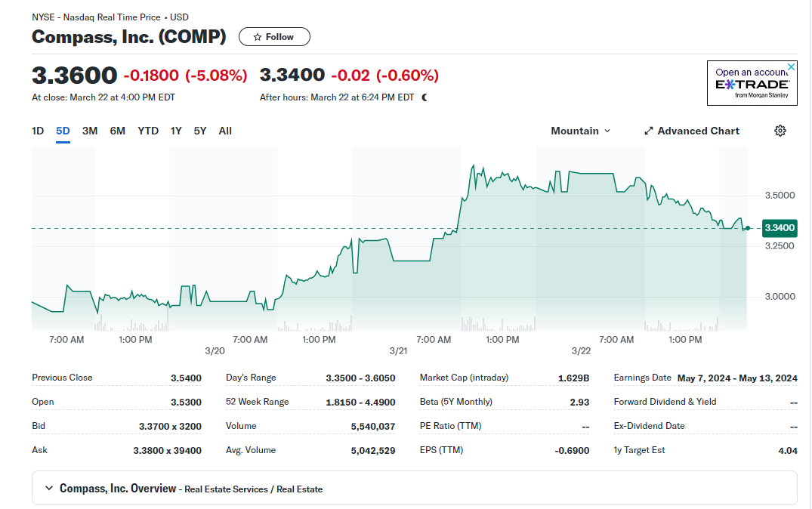Click the Bid value 3.3700 x 3200
The image size is (812, 509).
click(170, 427)
